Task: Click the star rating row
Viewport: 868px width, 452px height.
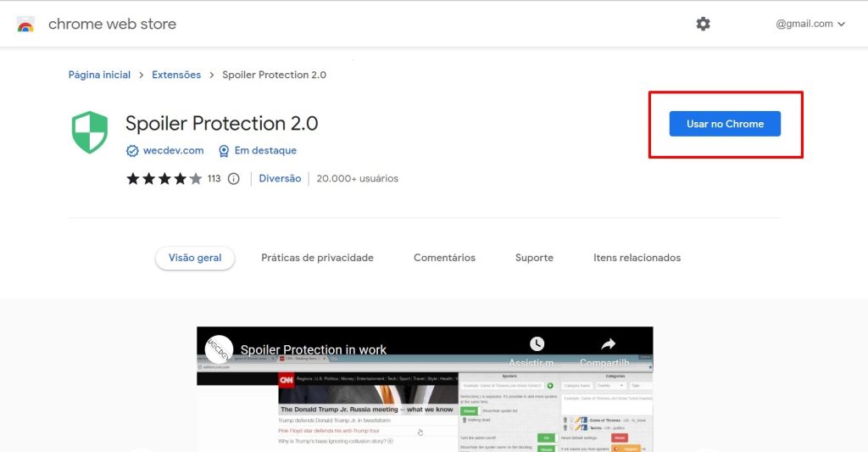Action: (164, 178)
